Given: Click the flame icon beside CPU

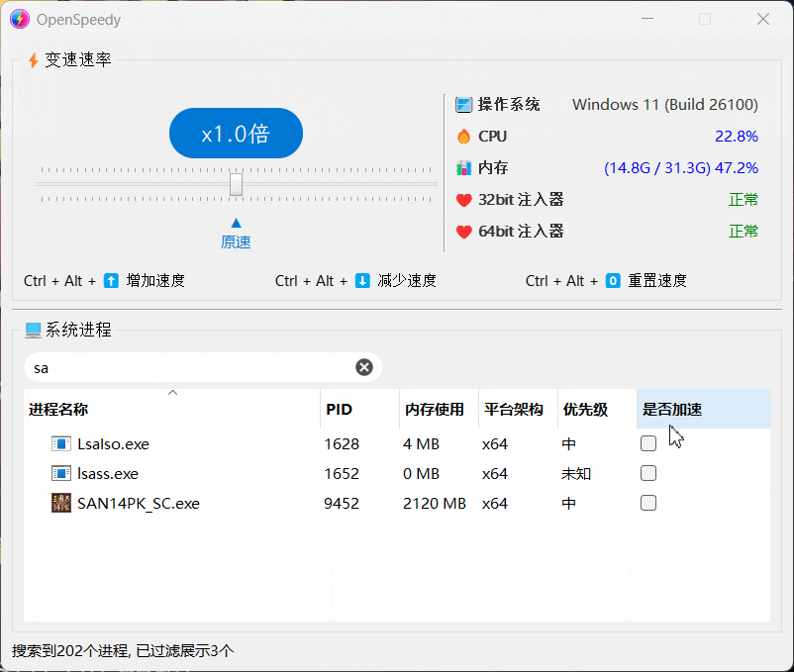Looking at the screenshot, I should pyautogui.click(x=462, y=136).
